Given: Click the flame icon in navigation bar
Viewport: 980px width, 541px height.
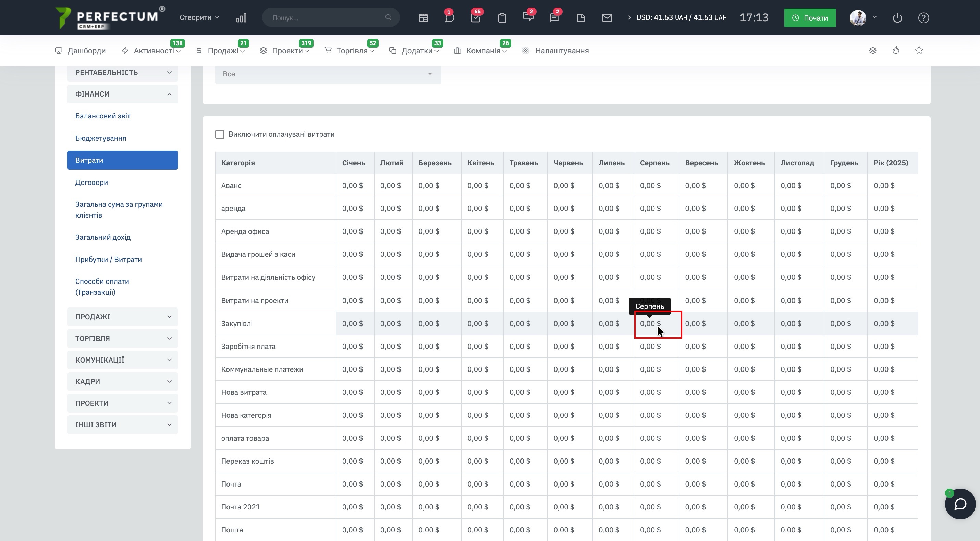Looking at the screenshot, I should 896,50.
